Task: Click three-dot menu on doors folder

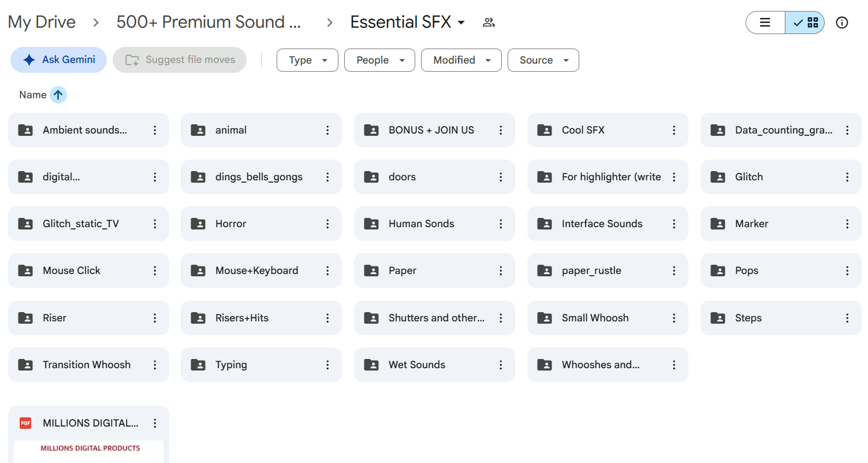Action: (501, 177)
